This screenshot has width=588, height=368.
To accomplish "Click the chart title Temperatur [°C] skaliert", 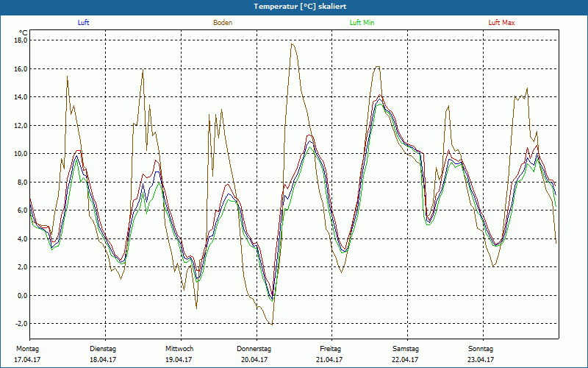I will tap(300, 7).
